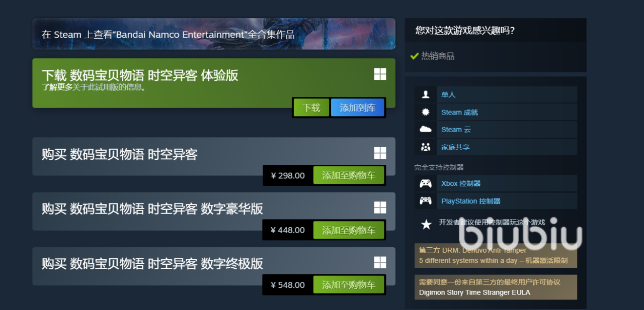Open the demo info link 关于此试用版的信息
This screenshot has width=644, height=310.
109,87
